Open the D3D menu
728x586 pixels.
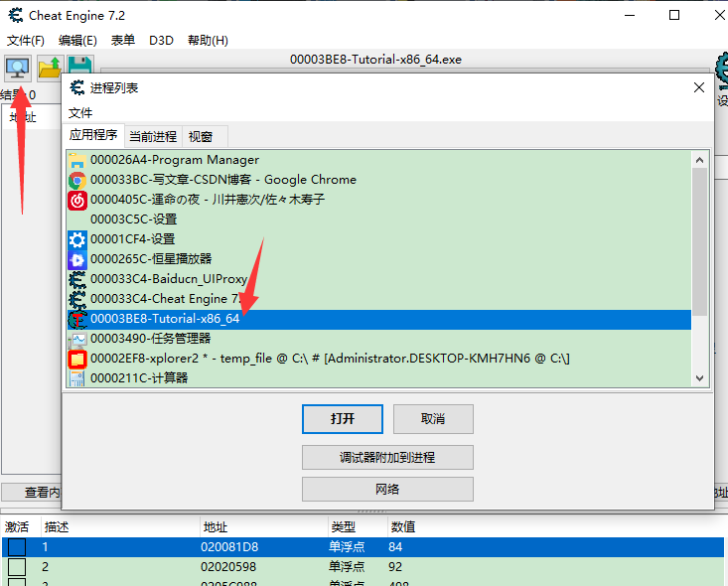[161, 41]
